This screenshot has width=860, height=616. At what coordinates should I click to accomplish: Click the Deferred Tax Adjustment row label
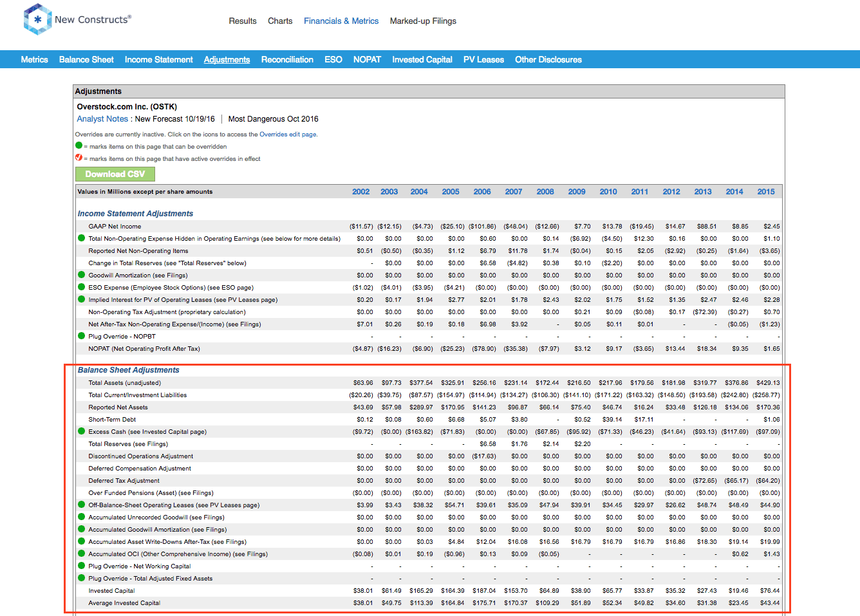[124, 481]
